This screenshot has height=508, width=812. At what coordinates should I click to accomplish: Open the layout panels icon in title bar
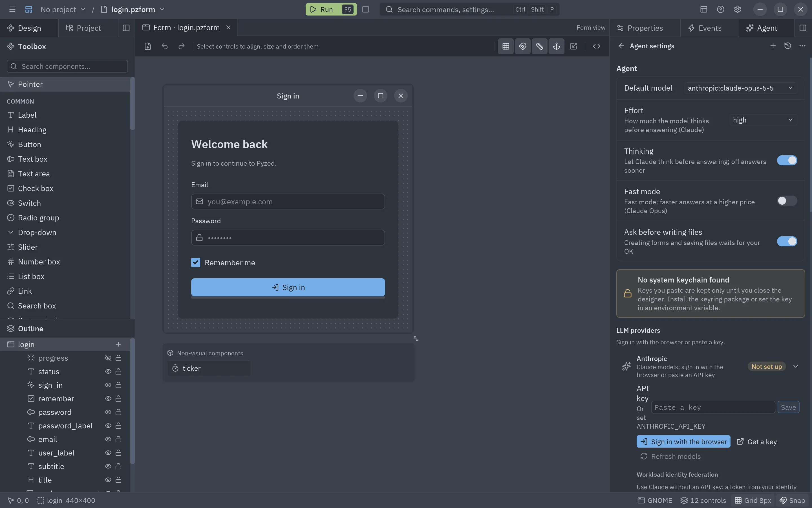click(x=704, y=9)
